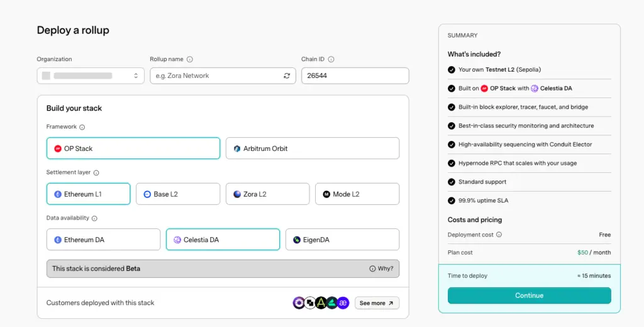Click the What's included? heading
Image resolution: width=644 pixels, height=327 pixels.
pyautogui.click(x=474, y=54)
